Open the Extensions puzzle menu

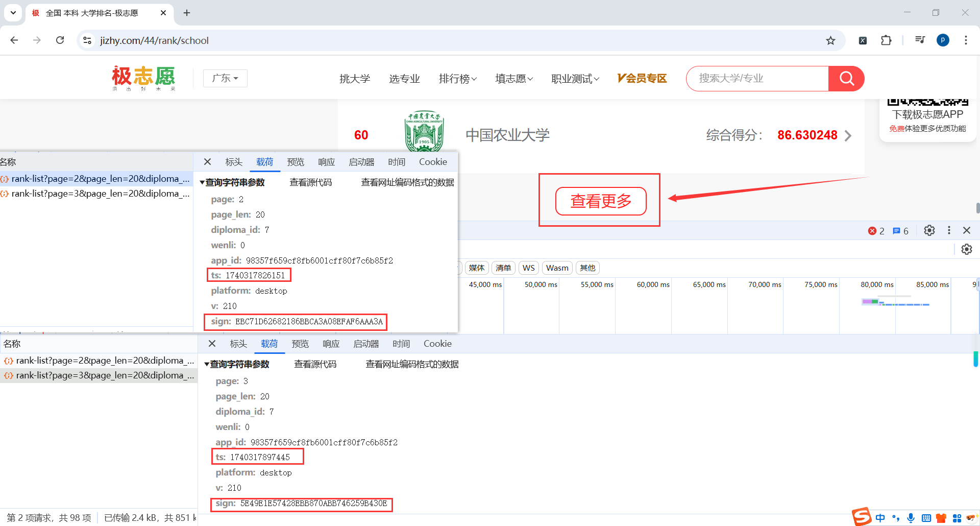pyautogui.click(x=886, y=40)
